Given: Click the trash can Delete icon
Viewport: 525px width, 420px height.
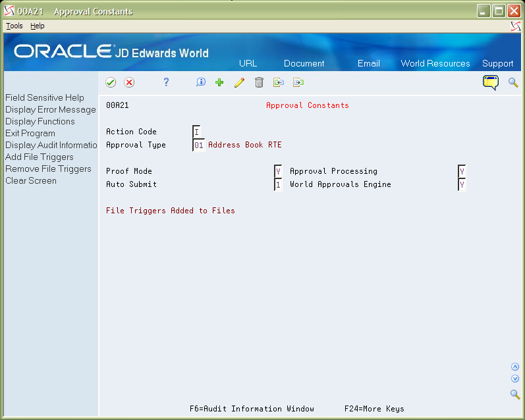Looking at the screenshot, I should coord(259,82).
